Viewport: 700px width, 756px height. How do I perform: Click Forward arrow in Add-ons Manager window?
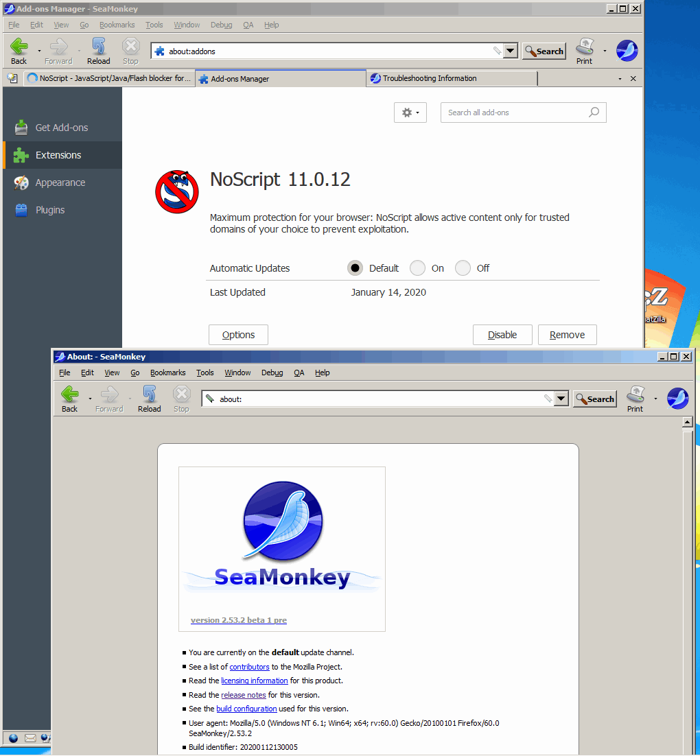click(59, 47)
